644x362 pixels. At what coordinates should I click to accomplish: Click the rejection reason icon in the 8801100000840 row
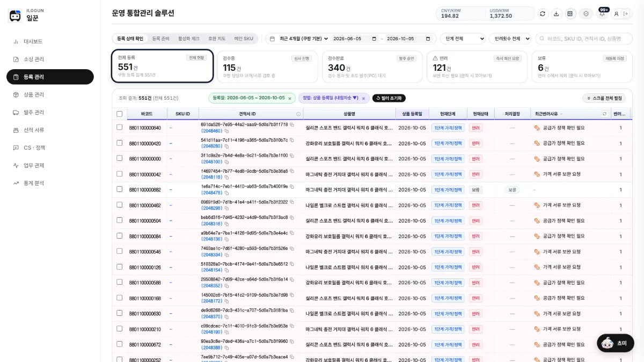pyautogui.click(x=537, y=128)
